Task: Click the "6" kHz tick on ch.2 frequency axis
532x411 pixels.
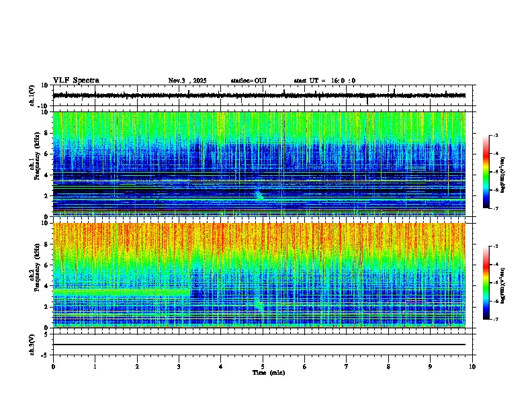Action: pyautogui.click(x=46, y=265)
